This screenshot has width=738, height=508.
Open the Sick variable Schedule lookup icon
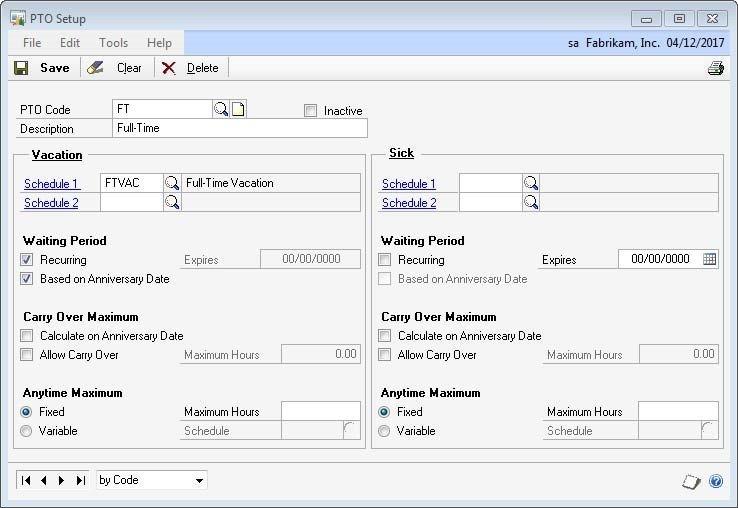coord(709,430)
